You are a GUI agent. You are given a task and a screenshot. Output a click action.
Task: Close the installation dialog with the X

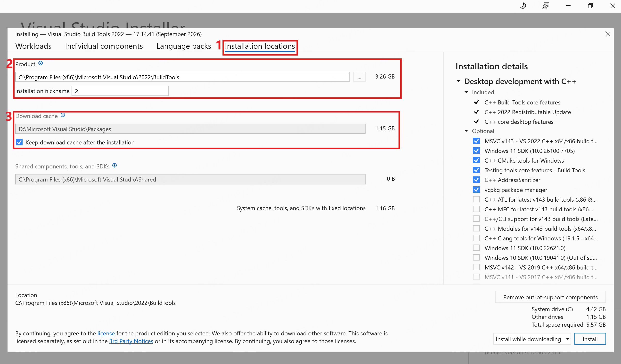pyautogui.click(x=608, y=34)
